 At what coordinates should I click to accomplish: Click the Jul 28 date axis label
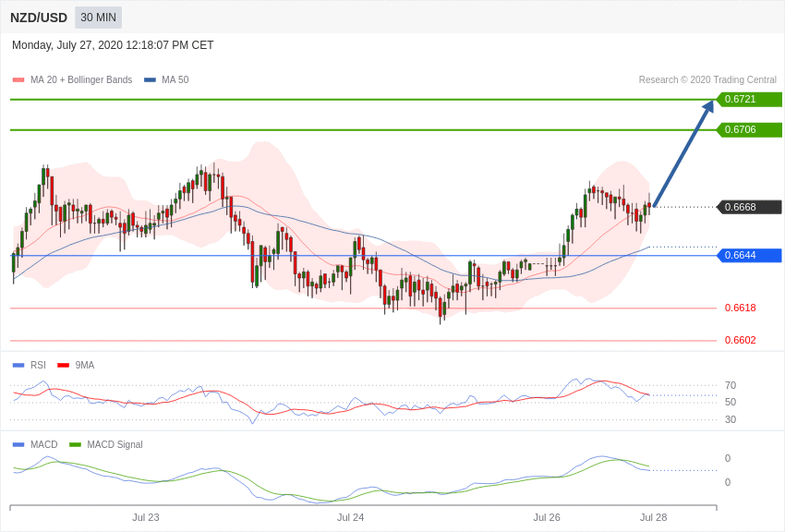[x=653, y=517]
